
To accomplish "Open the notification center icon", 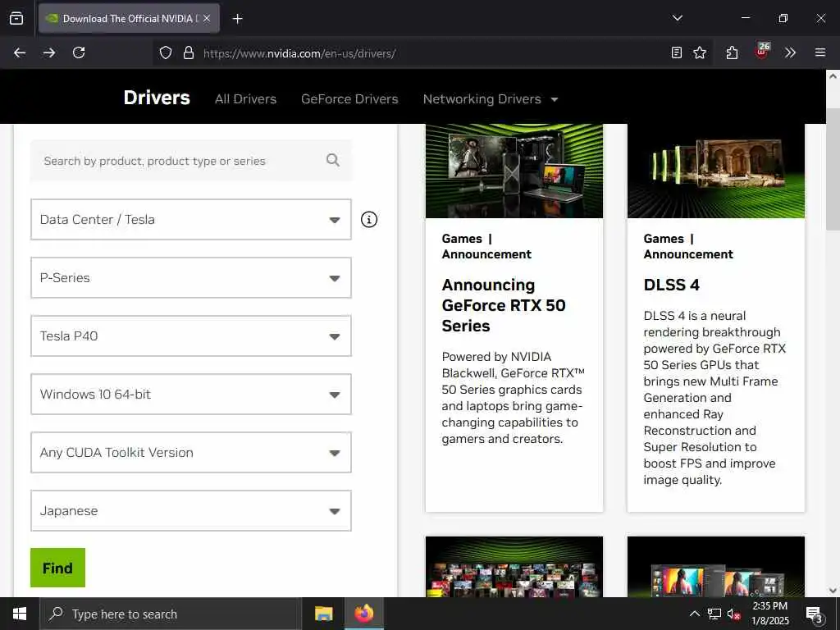I will pos(814,614).
